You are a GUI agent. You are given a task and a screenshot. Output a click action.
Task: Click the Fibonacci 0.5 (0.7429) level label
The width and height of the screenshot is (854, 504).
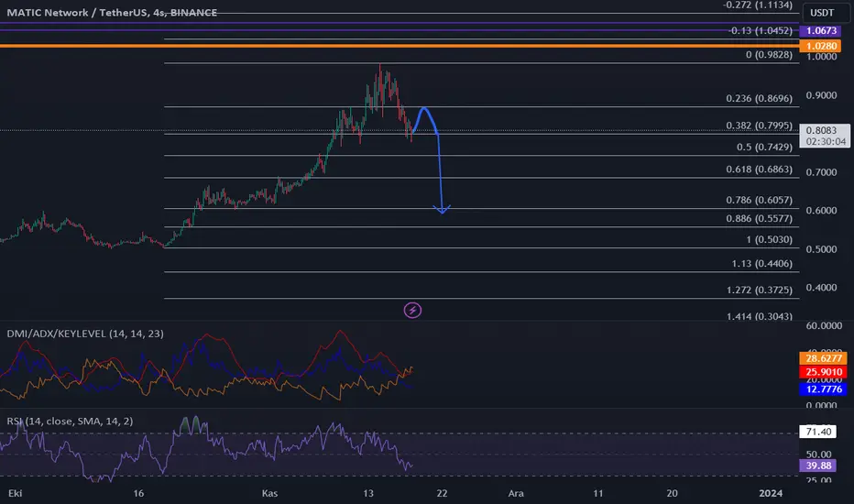(764, 148)
